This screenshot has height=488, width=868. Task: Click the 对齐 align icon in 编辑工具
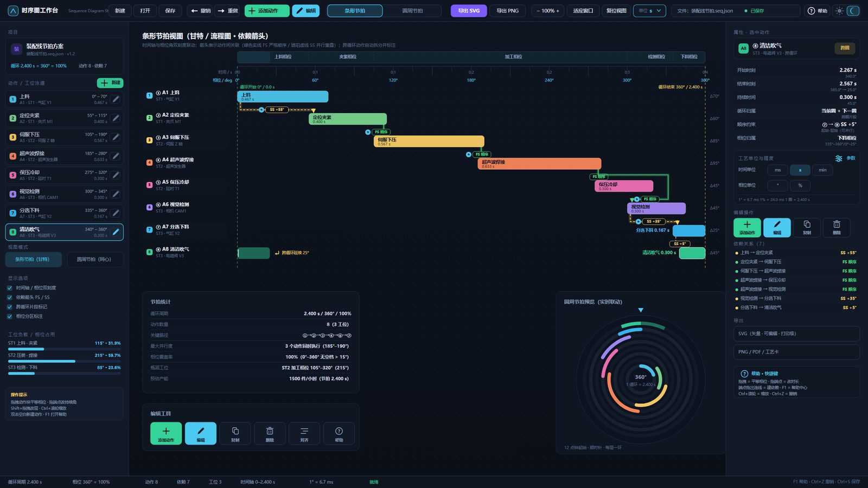click(x=304, y=433)
